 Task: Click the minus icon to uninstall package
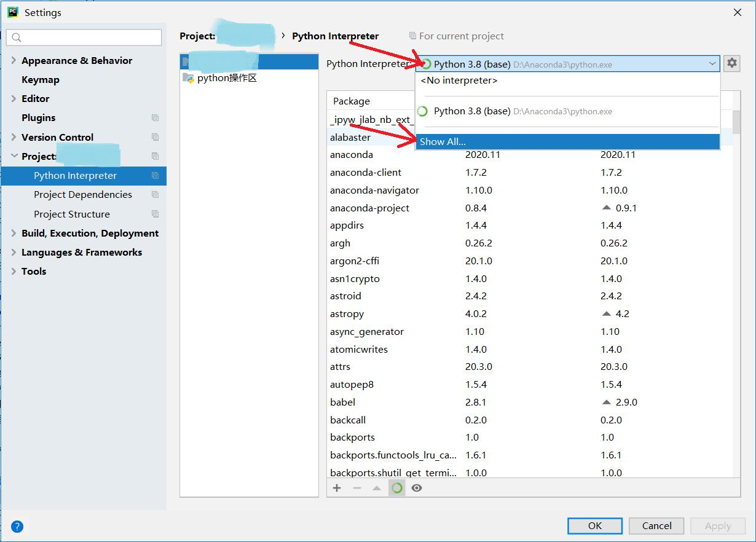[x=357, y=488]
